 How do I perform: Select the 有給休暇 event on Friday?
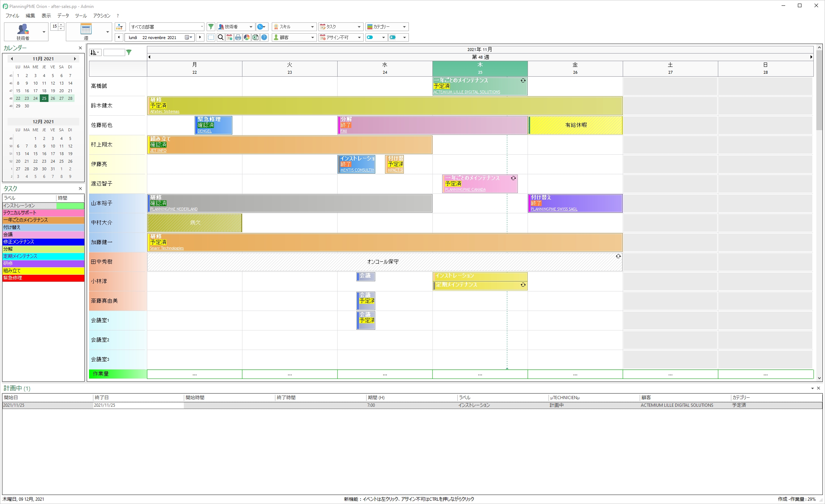(575, 125)
